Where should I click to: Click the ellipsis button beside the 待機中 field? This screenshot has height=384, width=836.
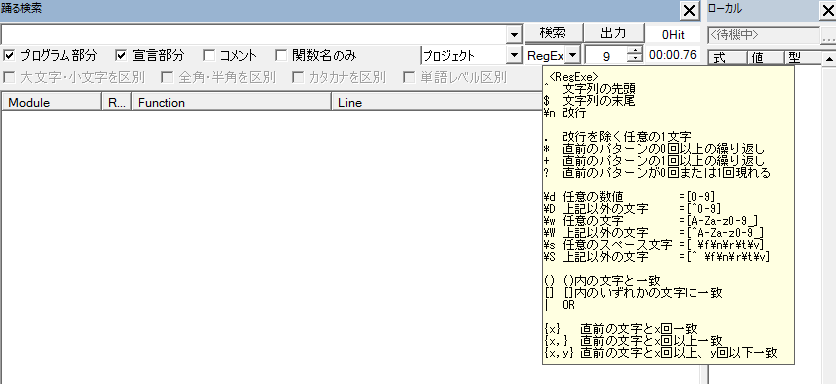tap(828, 36)
